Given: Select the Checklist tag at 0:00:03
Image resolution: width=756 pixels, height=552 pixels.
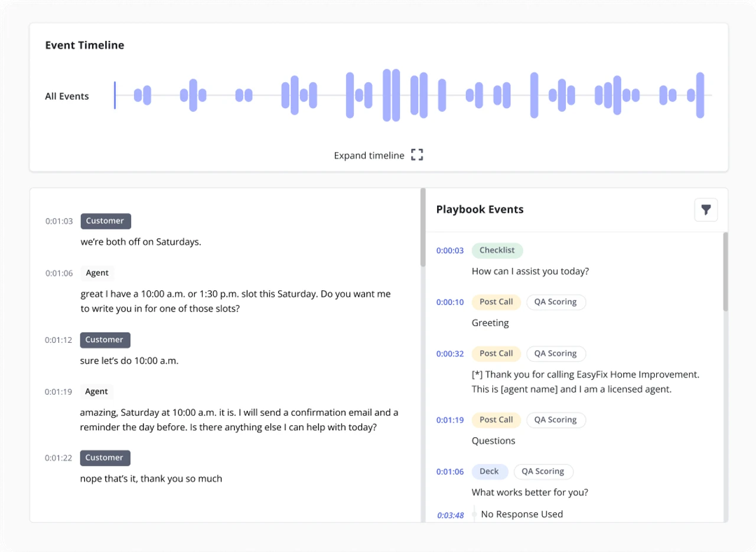Looking at the screenshot, I should [x=497, y=250].
